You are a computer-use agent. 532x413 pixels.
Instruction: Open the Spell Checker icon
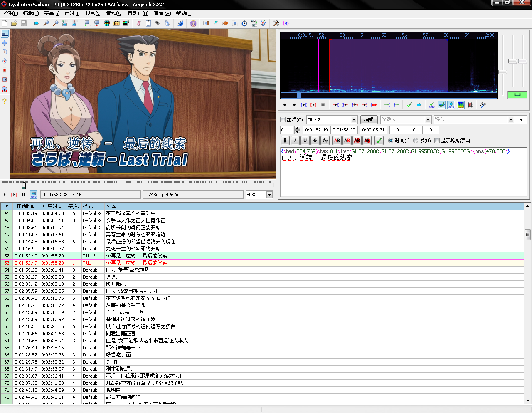[x=264, y=23]
